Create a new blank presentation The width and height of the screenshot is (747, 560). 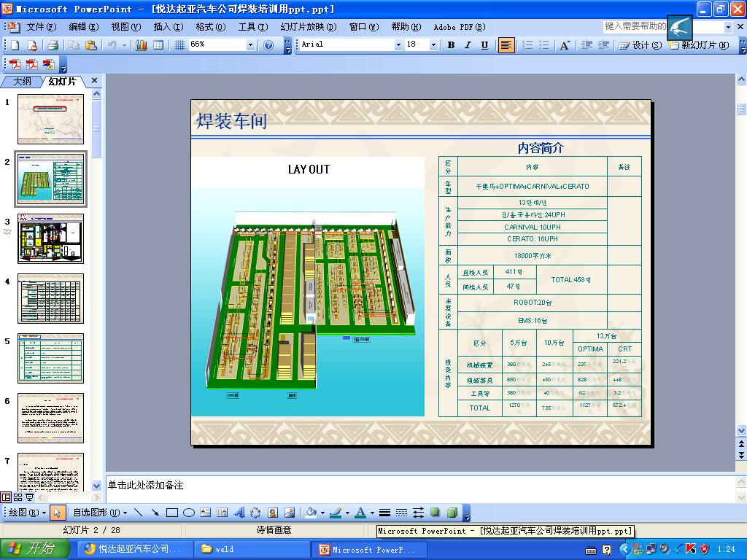point(15,44)
